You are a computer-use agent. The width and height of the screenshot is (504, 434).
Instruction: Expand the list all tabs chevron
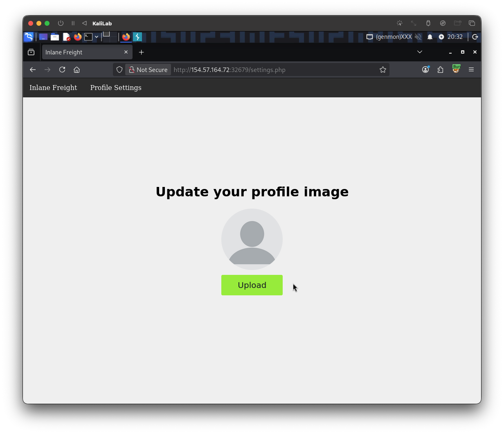pos(419,52)
